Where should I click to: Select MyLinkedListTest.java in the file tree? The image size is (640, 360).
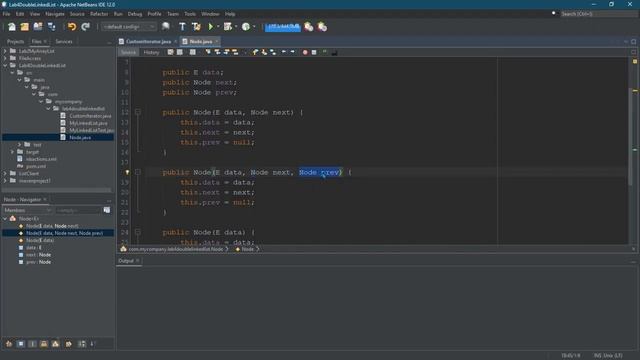click(91, 130)
